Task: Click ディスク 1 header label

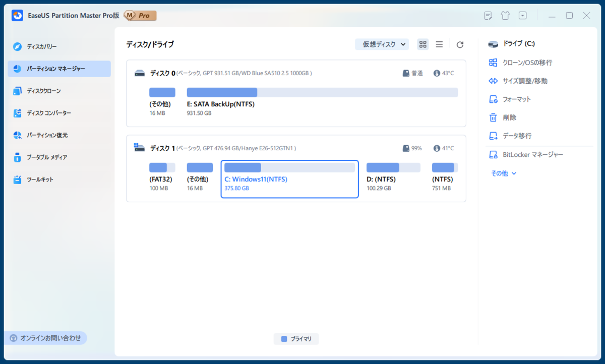Action: [162, 148]
